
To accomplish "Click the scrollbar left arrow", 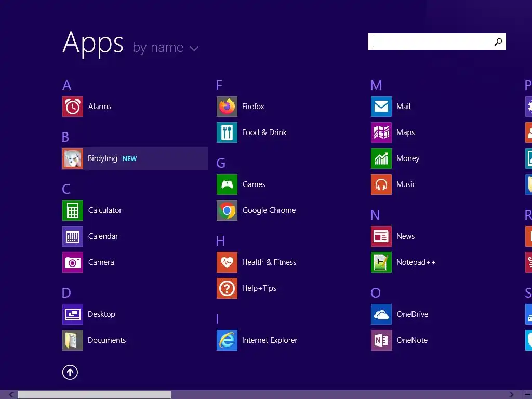I will pyautogui.click(x=11, y=395).
